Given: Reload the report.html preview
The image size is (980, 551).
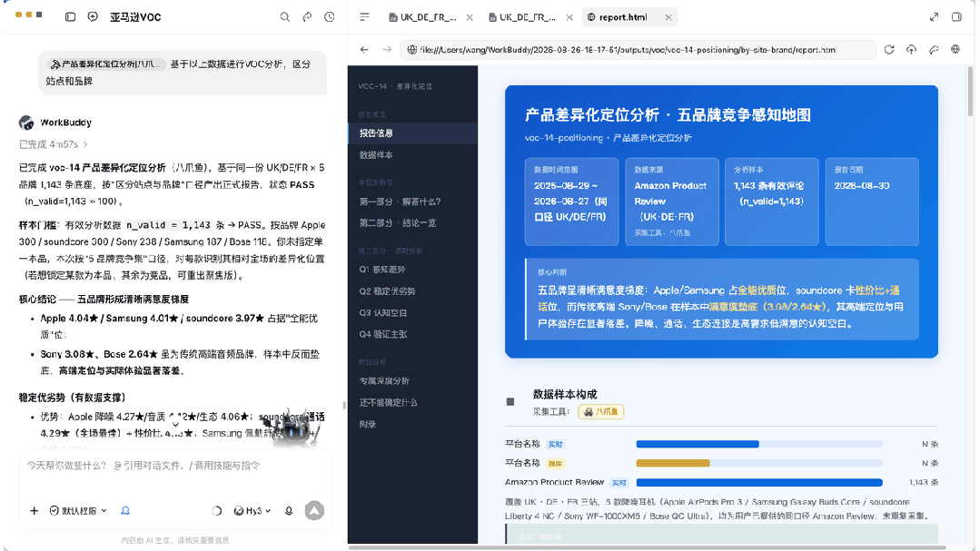Looking at the screenshot, I should point(889,49).
